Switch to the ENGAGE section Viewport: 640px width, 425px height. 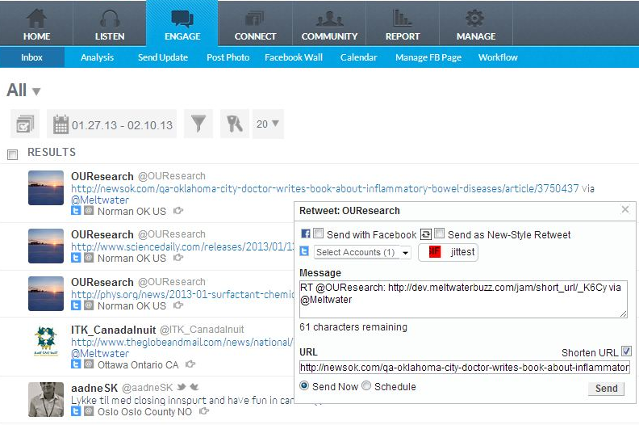click(x=182, y=23)
